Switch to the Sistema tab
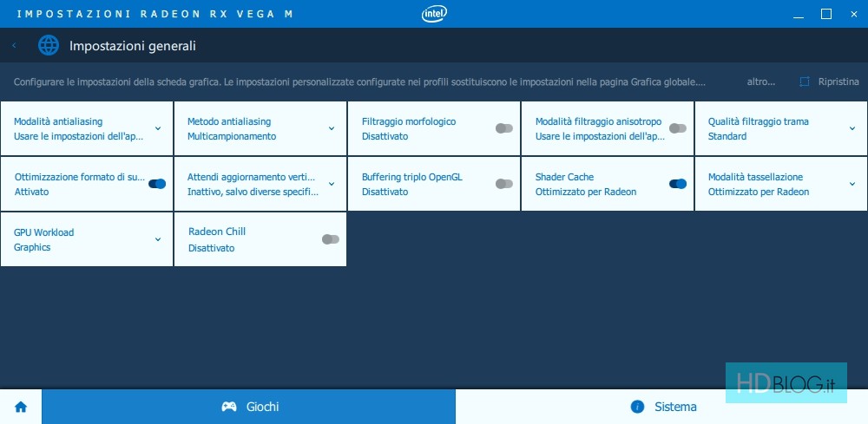The height and width of the screenshot is (424, 868). 661,407
